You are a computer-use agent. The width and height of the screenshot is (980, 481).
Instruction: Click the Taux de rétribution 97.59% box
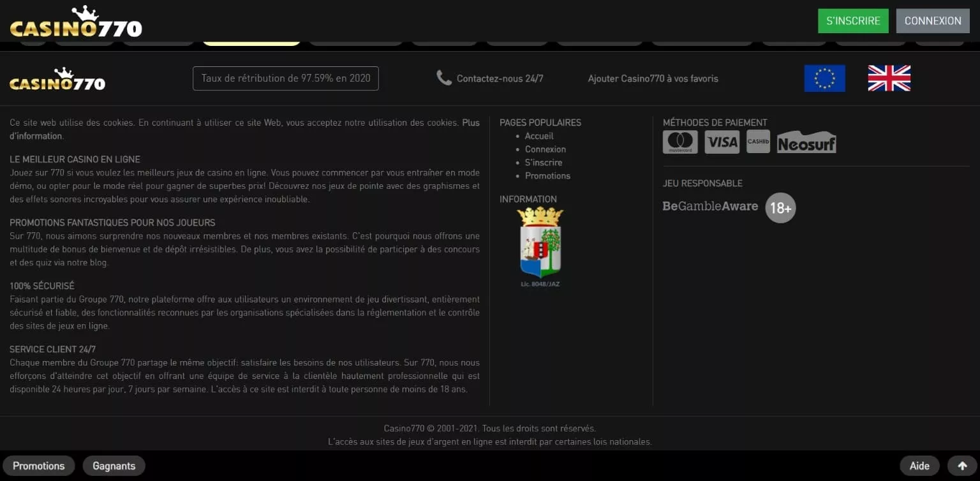coord(285,78)
